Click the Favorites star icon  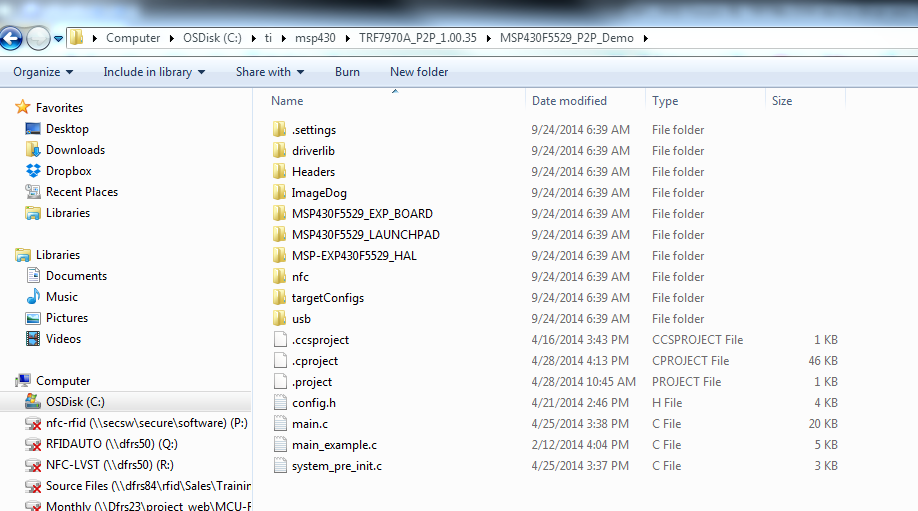[x=23, y=107]
